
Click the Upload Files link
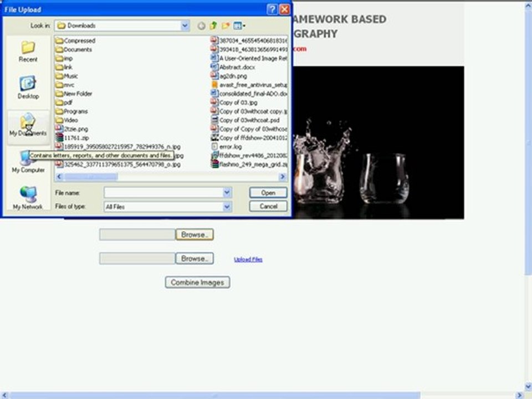[x=248, y=259]
